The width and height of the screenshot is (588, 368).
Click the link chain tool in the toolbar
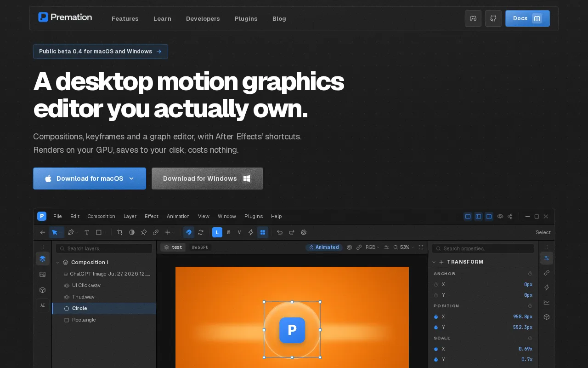tap(156, 232)
